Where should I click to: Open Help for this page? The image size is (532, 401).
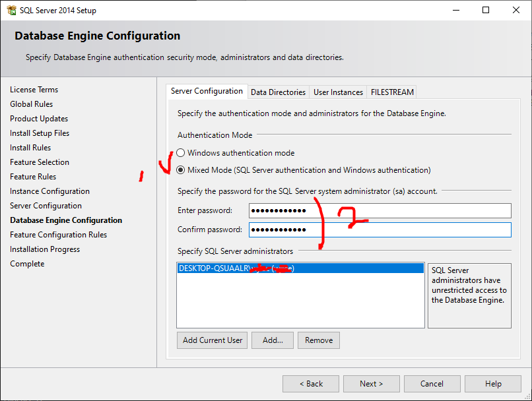point(493,384)
